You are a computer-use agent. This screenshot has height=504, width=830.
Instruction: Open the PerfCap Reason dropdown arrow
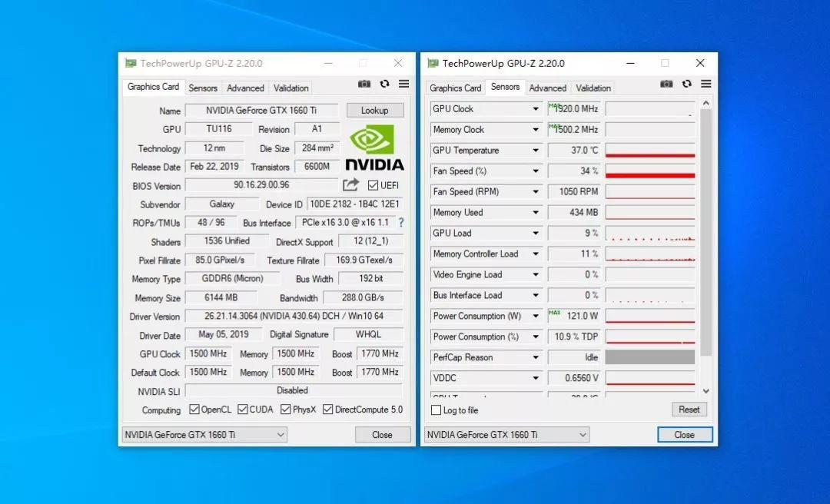(536, 357)
